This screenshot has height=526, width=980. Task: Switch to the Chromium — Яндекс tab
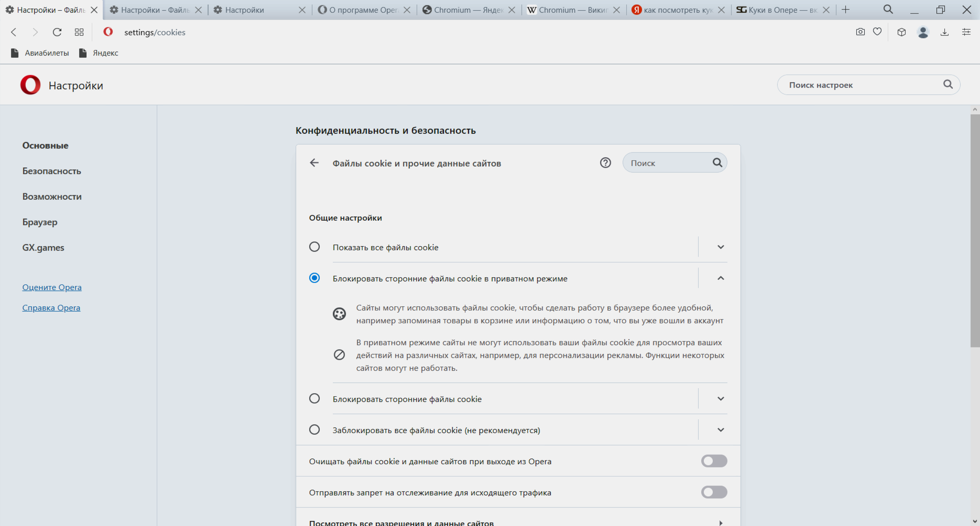[x=468, y=10]
